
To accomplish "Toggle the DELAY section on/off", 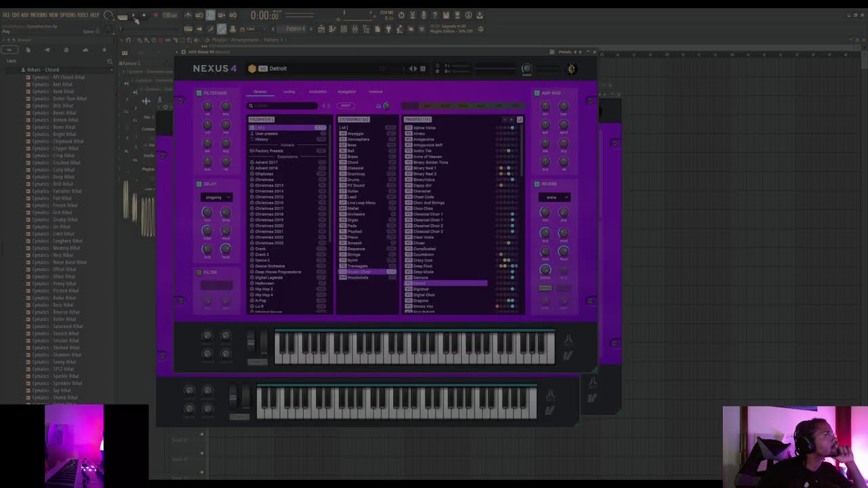I will (x=199, y=184).
